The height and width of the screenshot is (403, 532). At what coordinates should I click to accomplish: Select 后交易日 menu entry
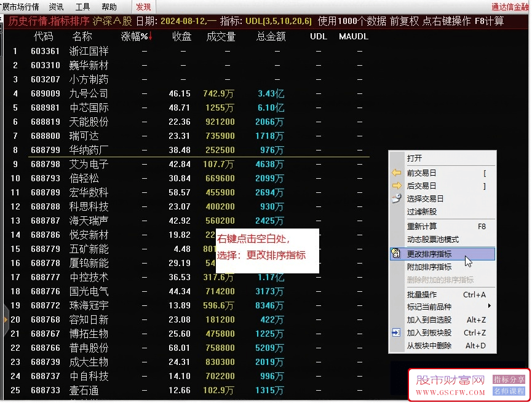point(442,186)
